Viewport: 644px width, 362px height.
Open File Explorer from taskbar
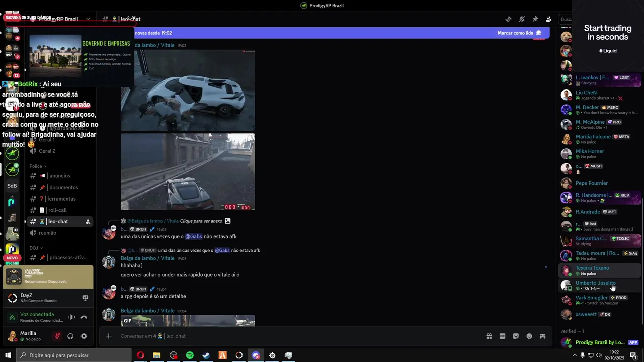pos(157,355)
